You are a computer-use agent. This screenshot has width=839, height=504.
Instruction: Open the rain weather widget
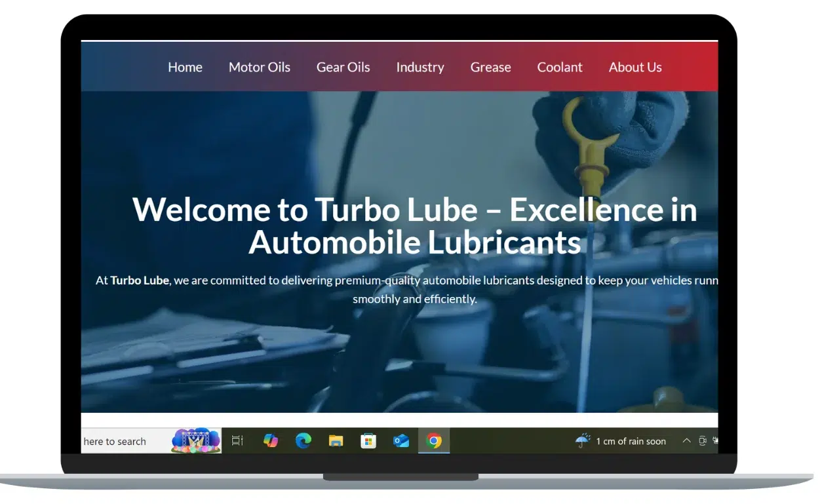[x=620, y=441]
